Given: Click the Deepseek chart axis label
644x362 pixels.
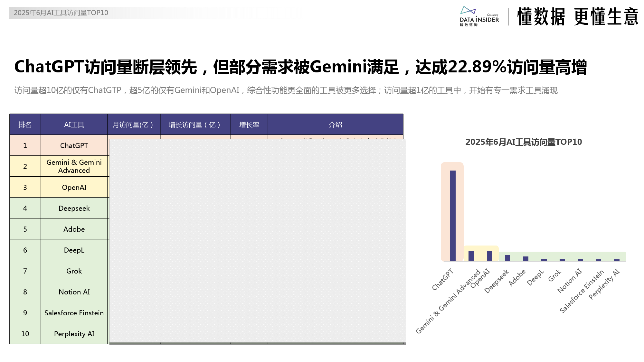Looking at the screenshot, I should coord(497,281).
